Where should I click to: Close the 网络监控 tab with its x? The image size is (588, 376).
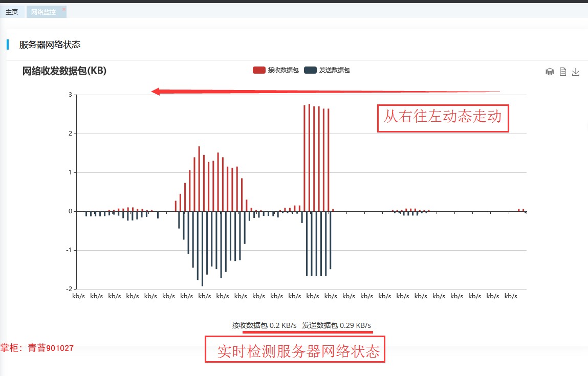pos(64,9)
